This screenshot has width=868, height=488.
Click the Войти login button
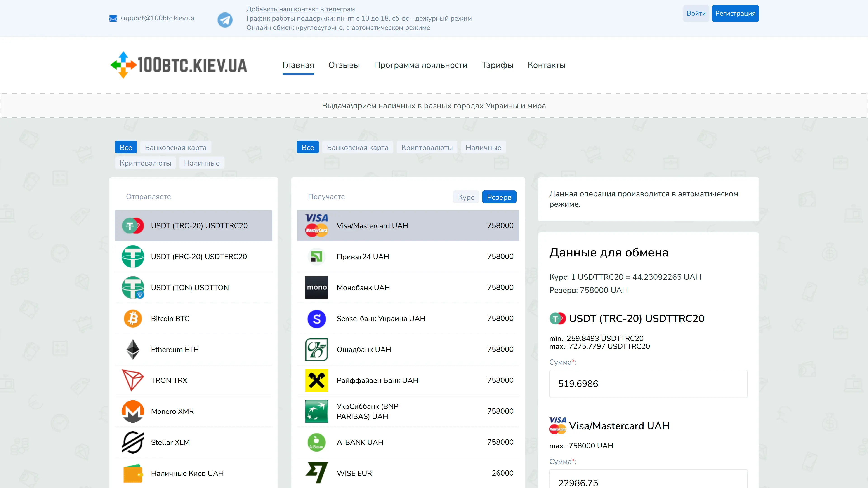pos(696,14)
